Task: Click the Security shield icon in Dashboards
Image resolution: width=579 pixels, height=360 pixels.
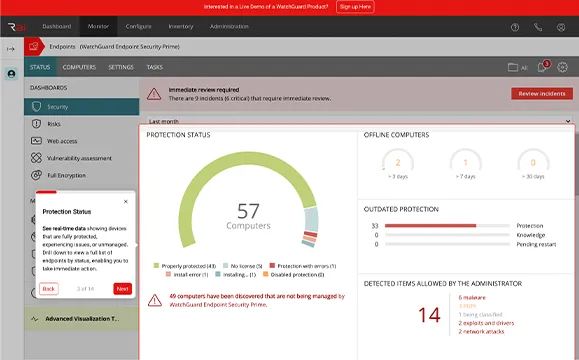Action: 36,107
